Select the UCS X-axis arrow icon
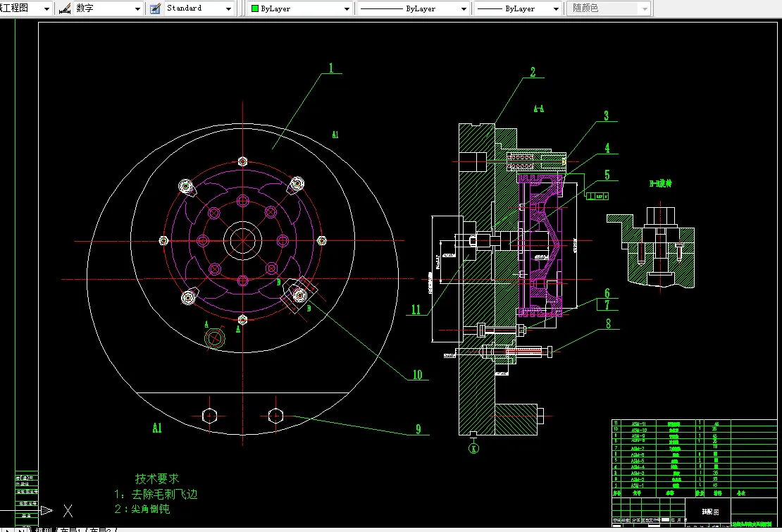Image resolution: width=782 pixels, height=532 pixels. click(x=46, y=510)
